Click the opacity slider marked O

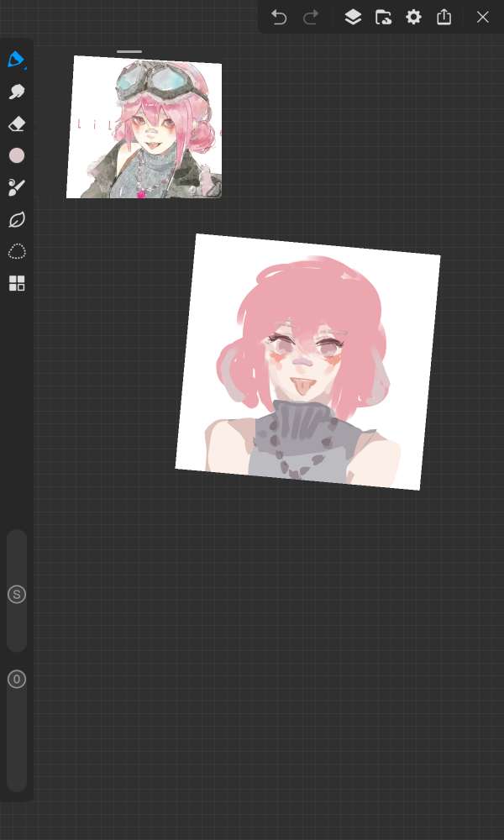tap(17, 680)
